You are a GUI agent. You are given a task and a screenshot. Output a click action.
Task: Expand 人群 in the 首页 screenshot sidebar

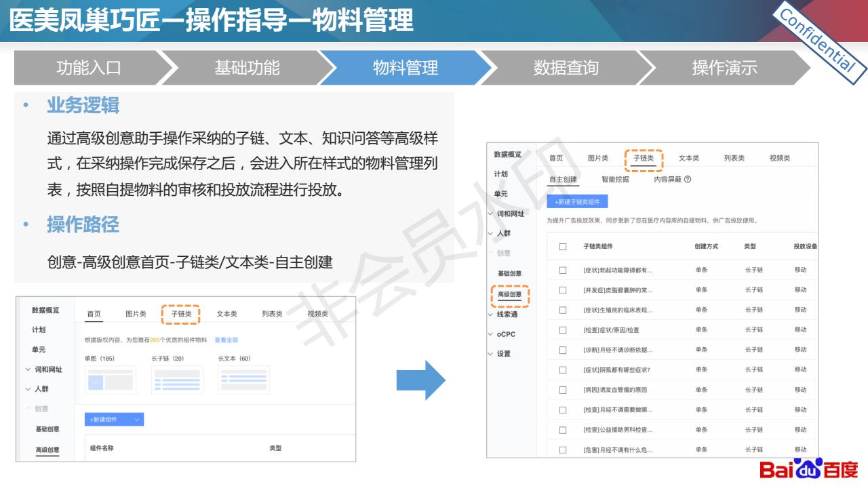coord(28,389)
